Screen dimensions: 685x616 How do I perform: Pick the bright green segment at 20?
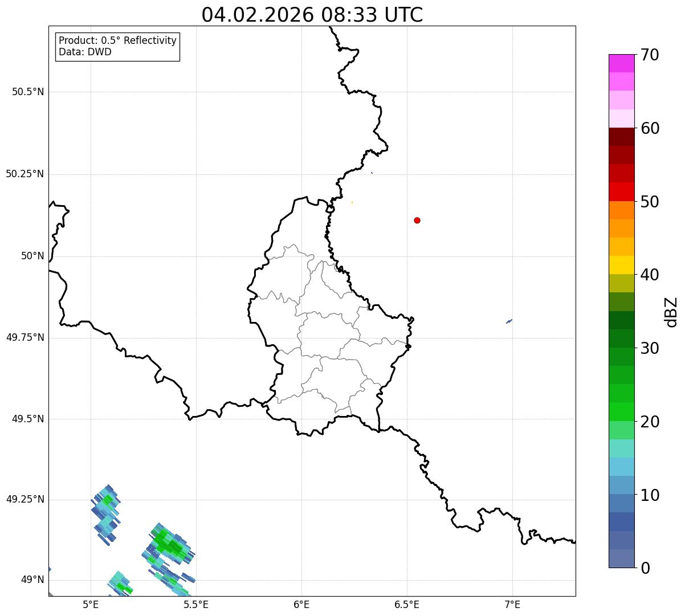click(621, 411)
